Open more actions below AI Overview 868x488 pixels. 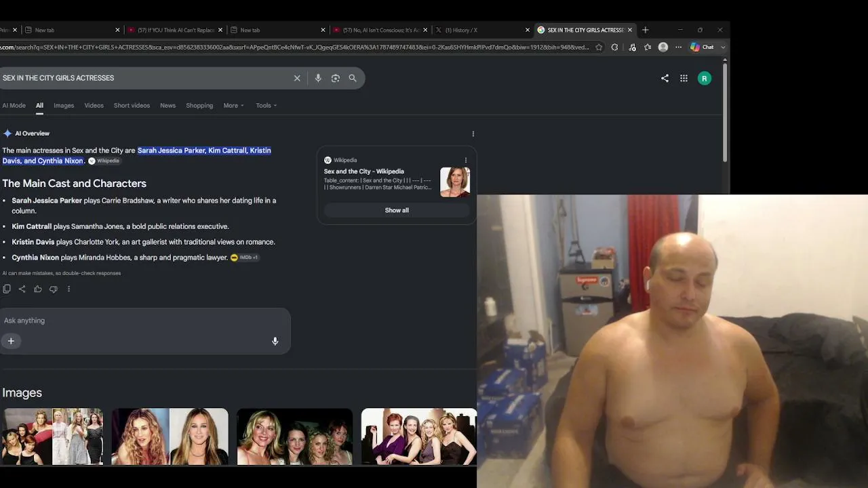[68, 289]
